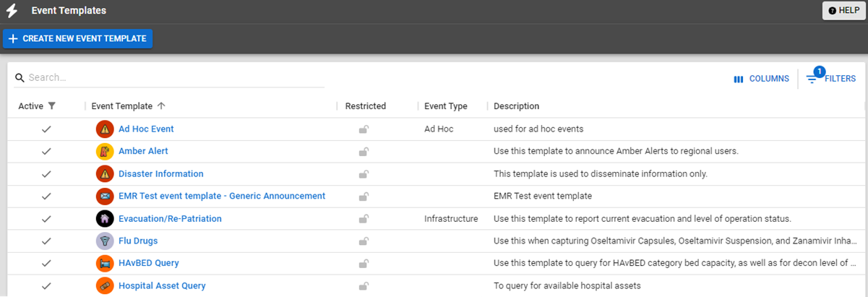This screenshot has height=297, width=868.
Task: Open the Hospital Asset Query template
Action: pos(162,286)
